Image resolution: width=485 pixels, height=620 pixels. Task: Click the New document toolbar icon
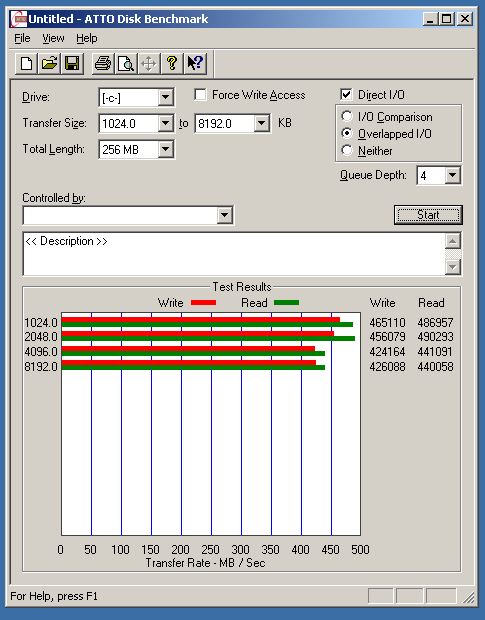point(26,63)
